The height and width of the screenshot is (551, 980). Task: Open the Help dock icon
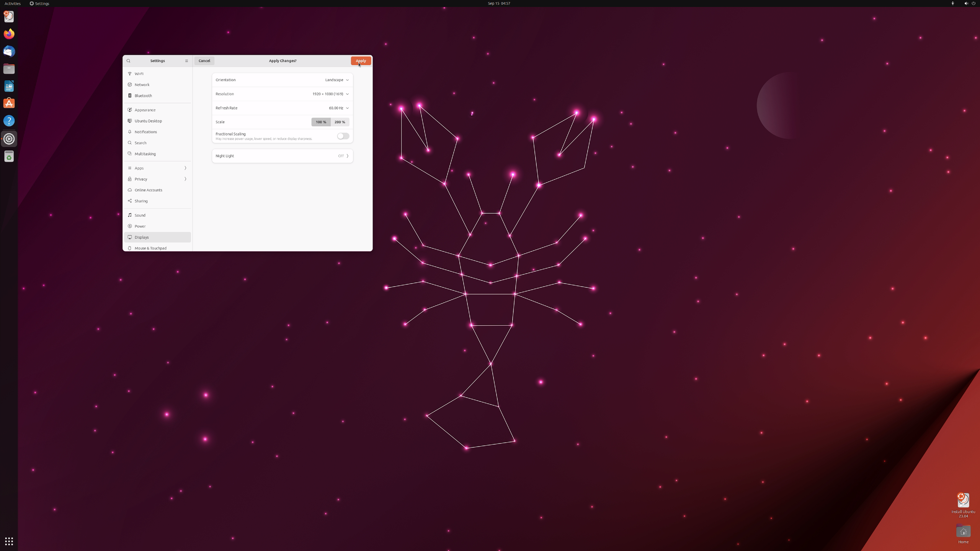point(9,121)
